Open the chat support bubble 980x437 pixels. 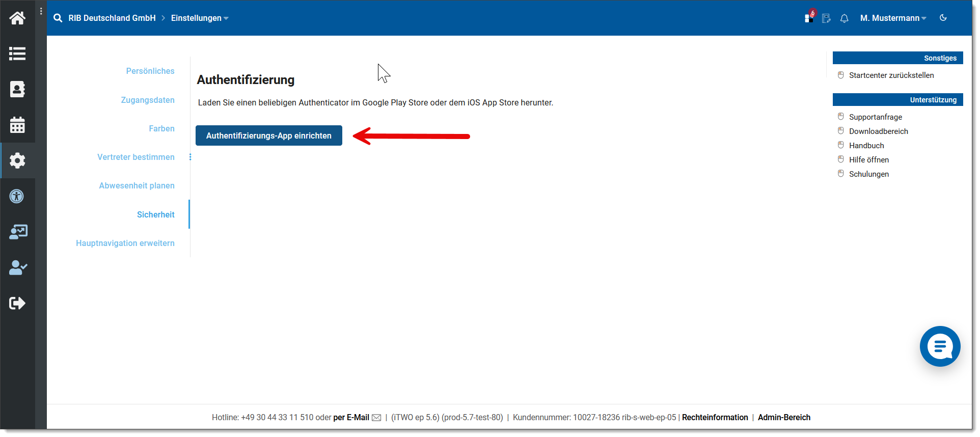939,346
